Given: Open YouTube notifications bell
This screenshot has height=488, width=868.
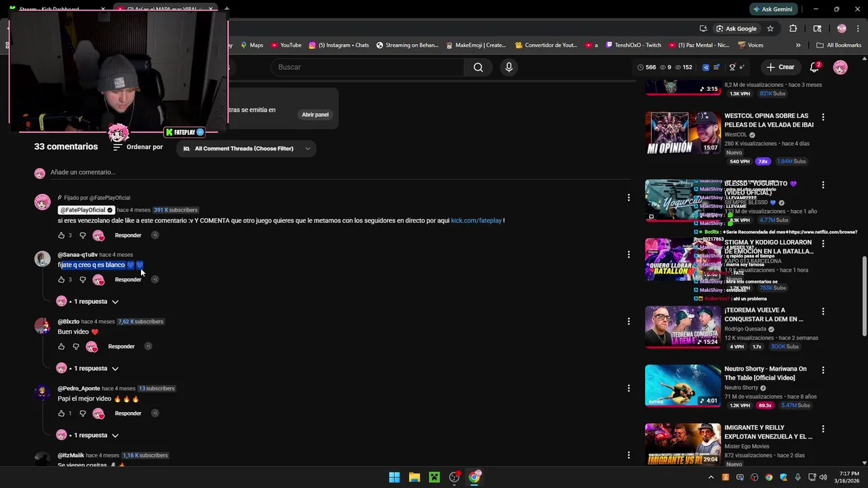Looking at the screenshot, I should (x=814, y=67).
